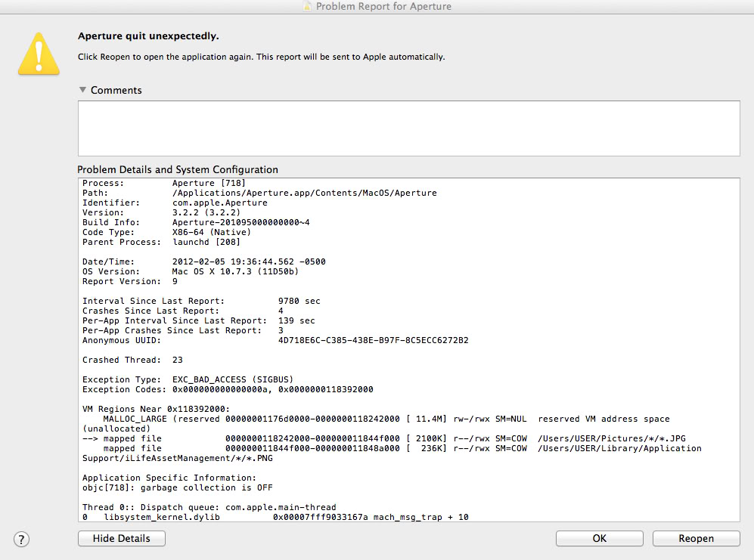Click the 'Crashes Since Last Report: 4' line
The image size is (754, 560).
click(x=183, y=311)
